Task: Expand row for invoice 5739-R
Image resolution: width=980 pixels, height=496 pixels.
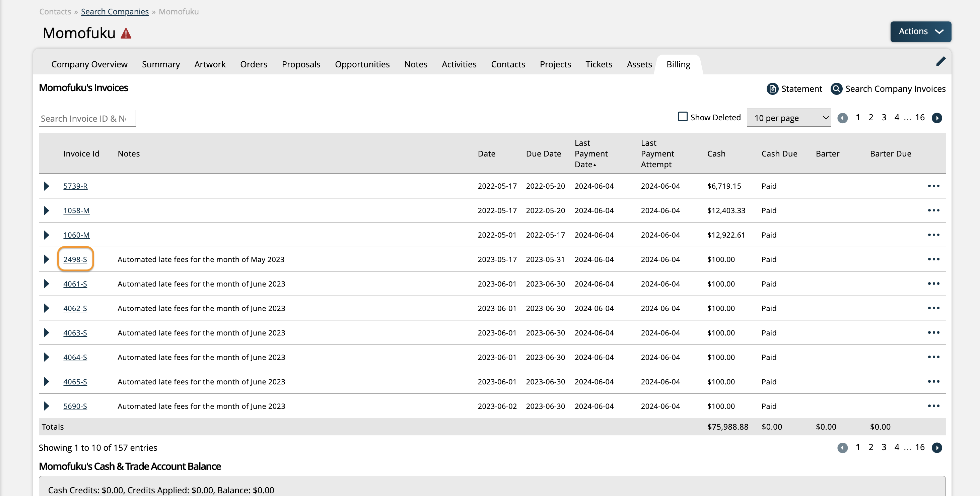Action: (x=47, y=186)
